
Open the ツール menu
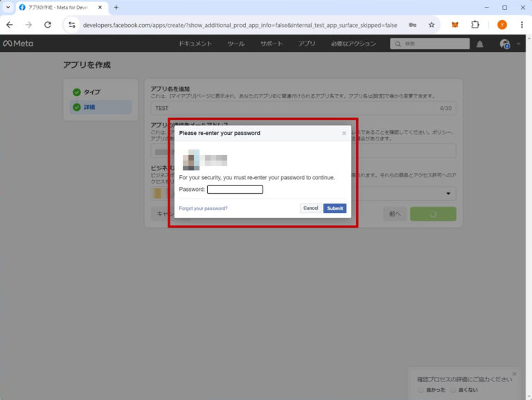(x=236, y=44)
